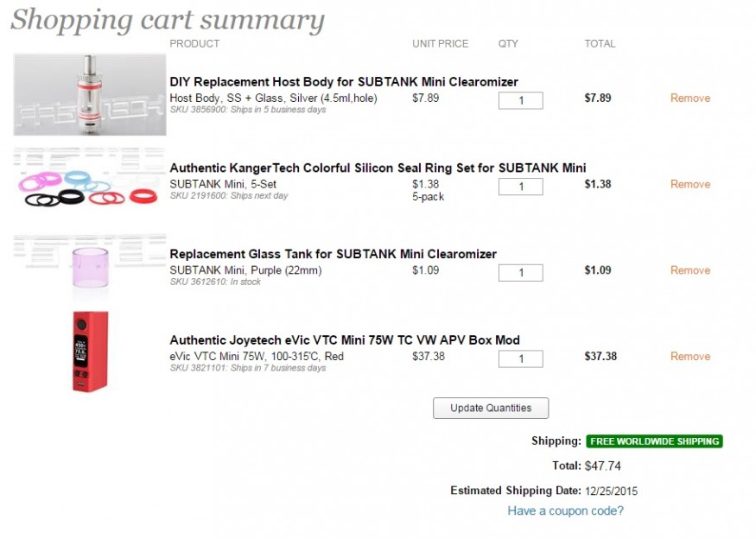Click the Update Quantities button

point(491,408)
